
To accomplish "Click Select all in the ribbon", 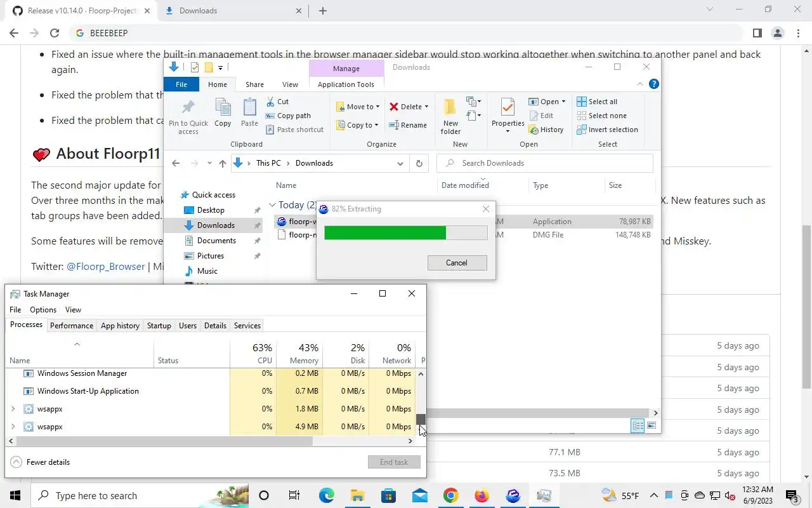I will coord(597,102).
